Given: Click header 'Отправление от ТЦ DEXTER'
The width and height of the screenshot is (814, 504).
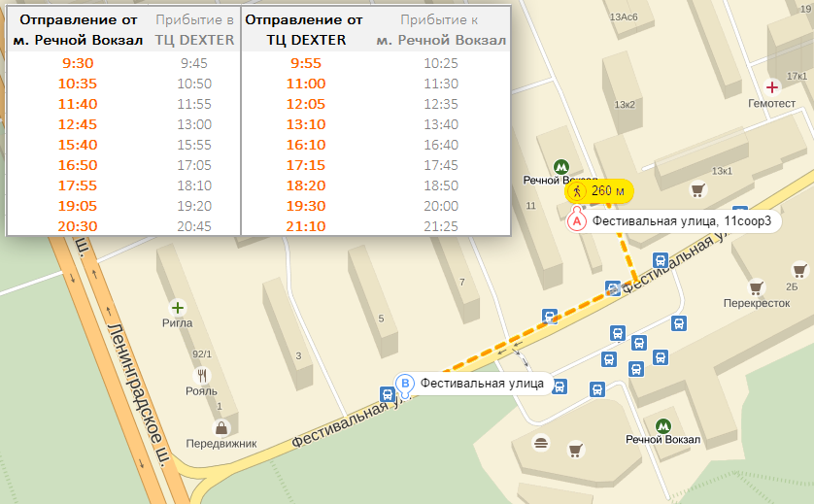Looking at the screenshot, I should pos(304,30).
